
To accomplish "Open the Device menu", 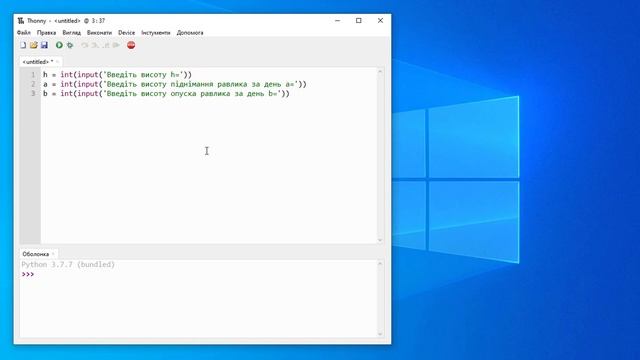I will click(x=127, y=33).
